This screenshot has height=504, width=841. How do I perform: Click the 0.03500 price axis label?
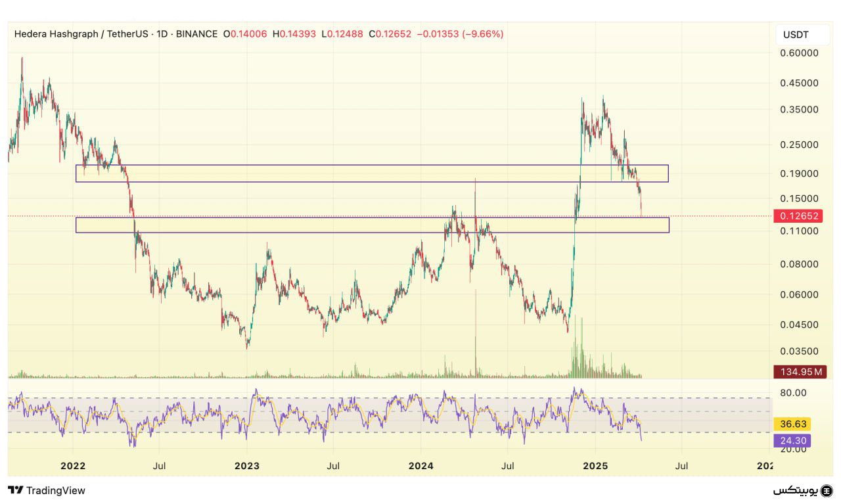[x=800, y=352]
